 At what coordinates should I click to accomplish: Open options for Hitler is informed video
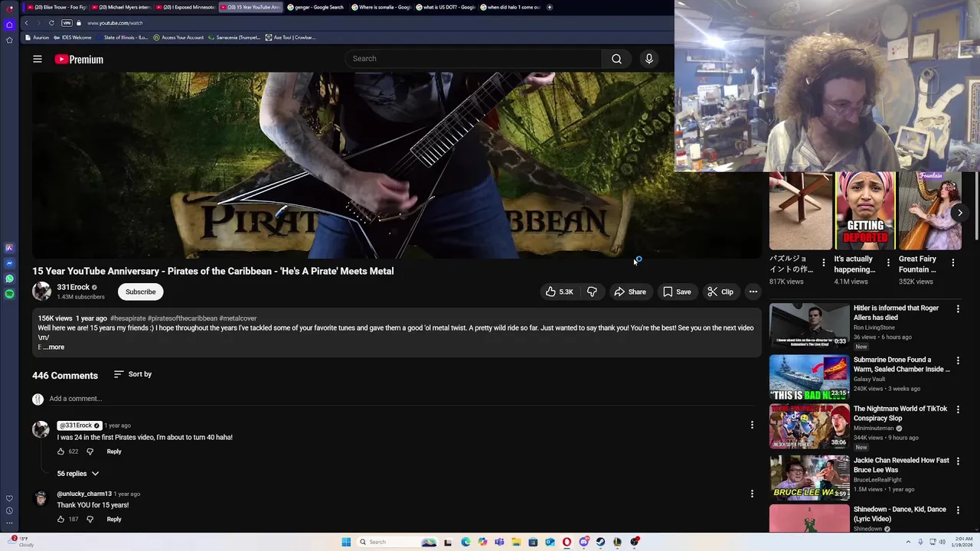(x=958, y=308)
